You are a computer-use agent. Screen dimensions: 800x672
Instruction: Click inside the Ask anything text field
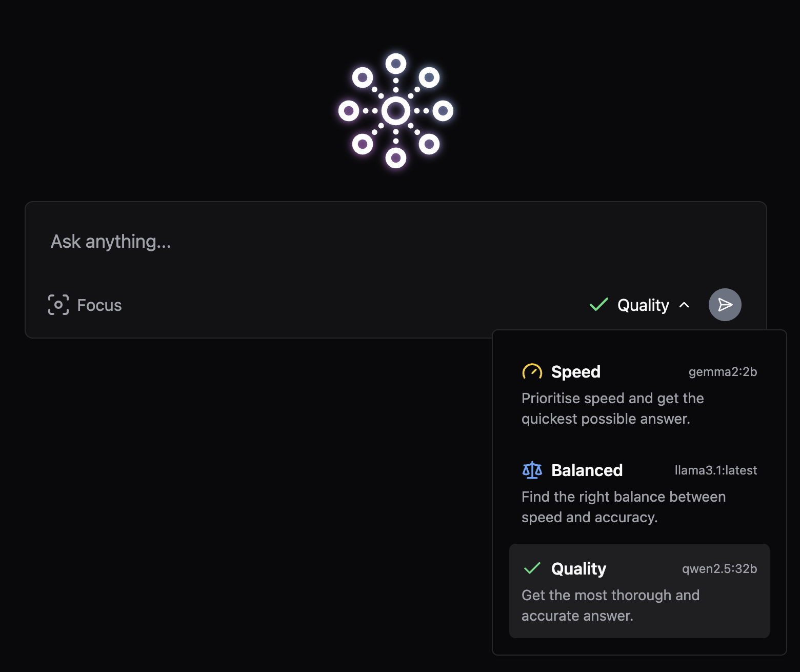pyautogui.click(x=359, y=241)
